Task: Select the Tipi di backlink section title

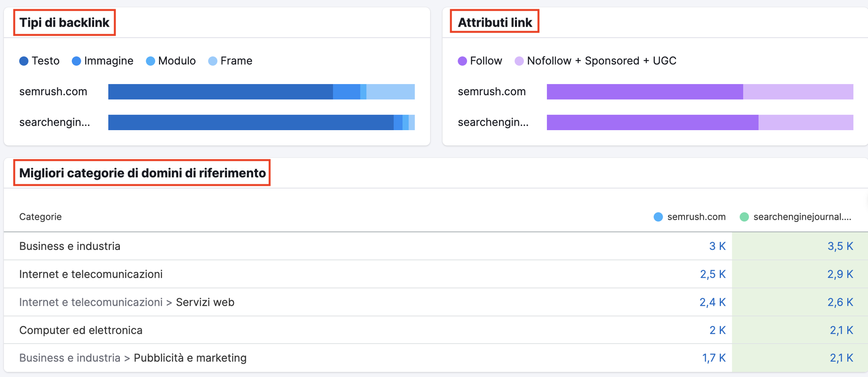Action: click(64, 22)
